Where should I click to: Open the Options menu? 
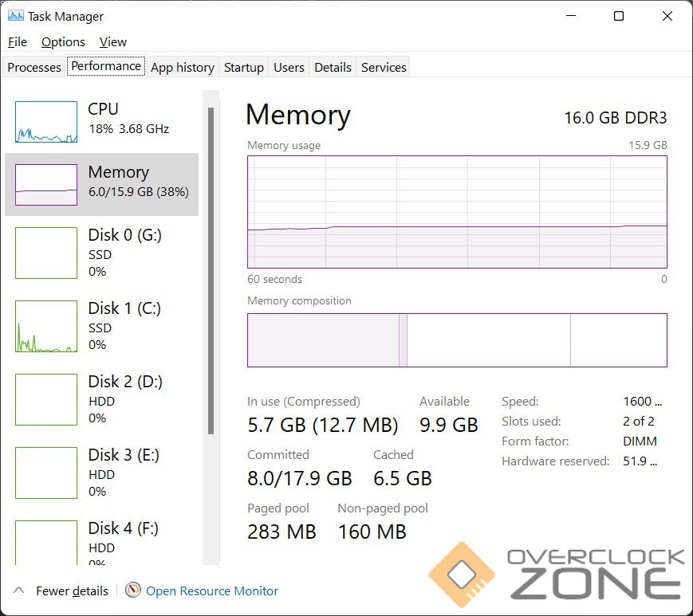tap(63, 42)
